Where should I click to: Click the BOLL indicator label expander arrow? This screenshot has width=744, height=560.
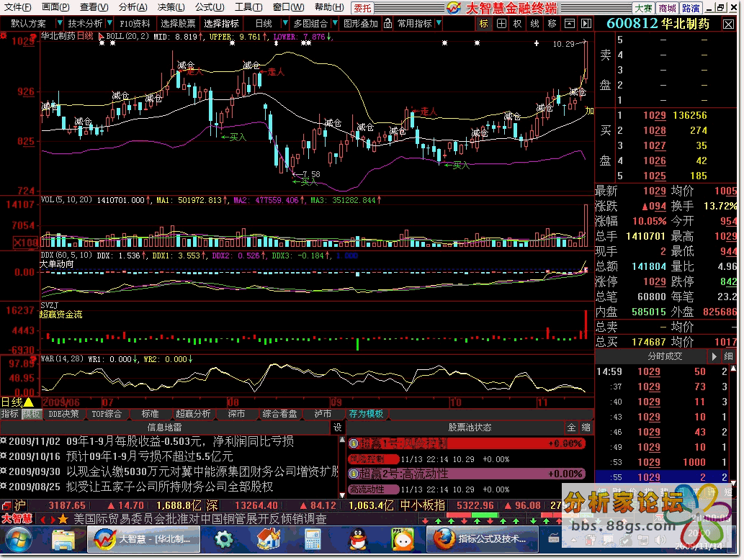click(101, 37)
